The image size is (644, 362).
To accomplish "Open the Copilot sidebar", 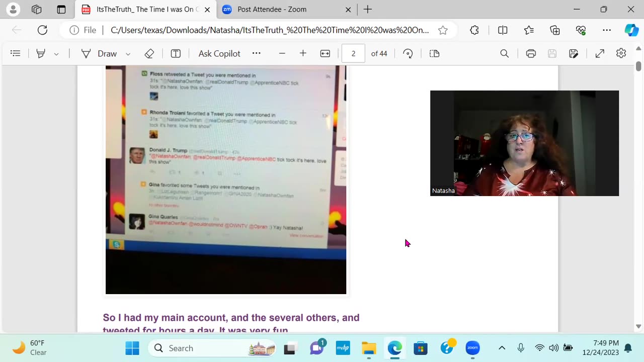I will 631,30.
